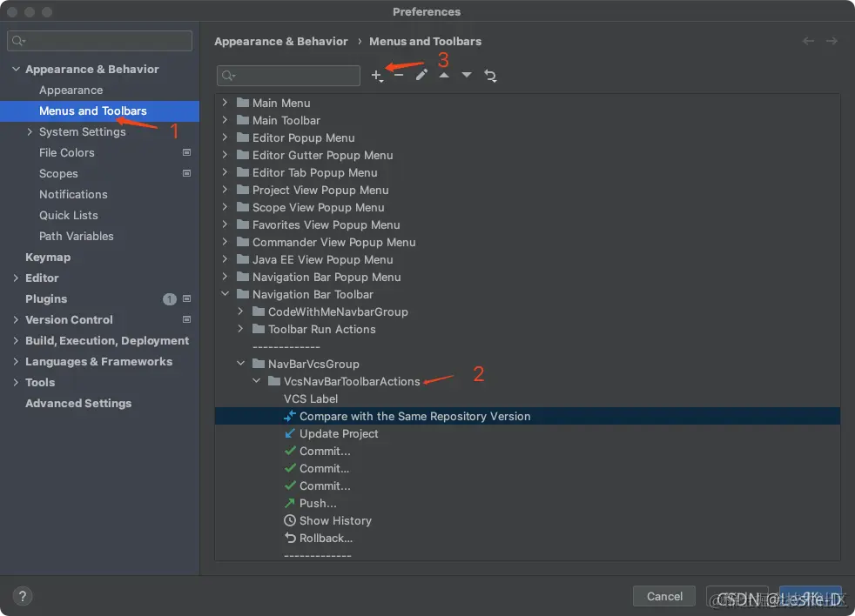Expand Languages & Frameworks category
Screen dimensions: 855x616
(16, 361)
